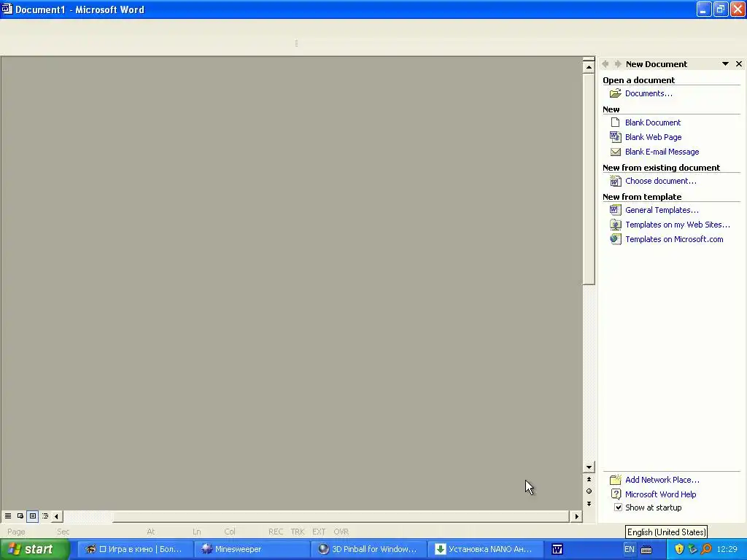The image size is (747, 560).
Task: Click the network connection tray icon
Action: [x=693, y=550]
